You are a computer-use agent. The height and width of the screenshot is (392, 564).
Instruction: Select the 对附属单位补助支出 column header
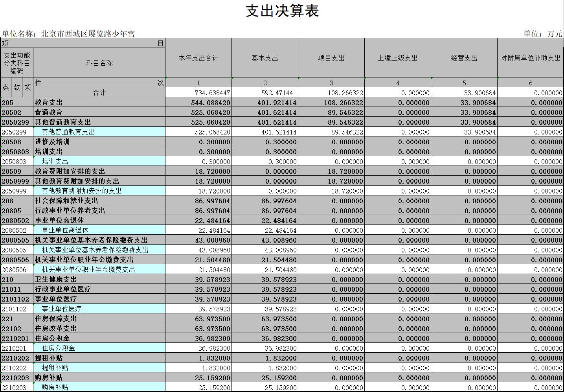coord(531,58)
